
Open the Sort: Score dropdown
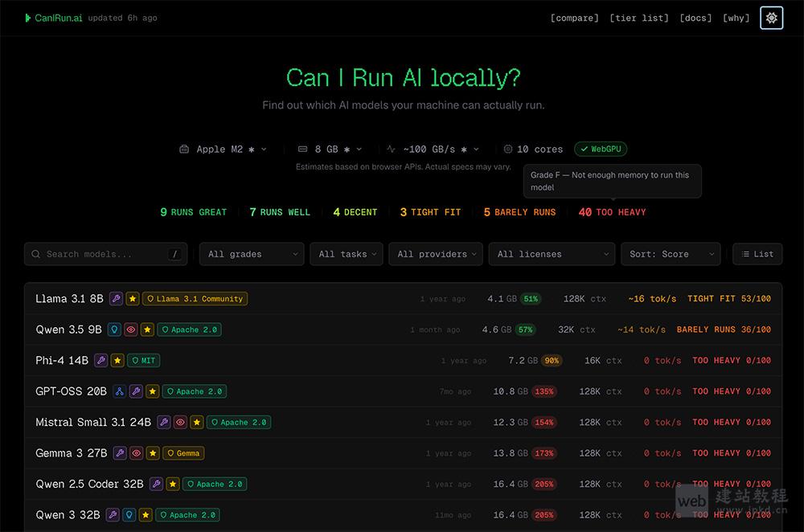670,254
